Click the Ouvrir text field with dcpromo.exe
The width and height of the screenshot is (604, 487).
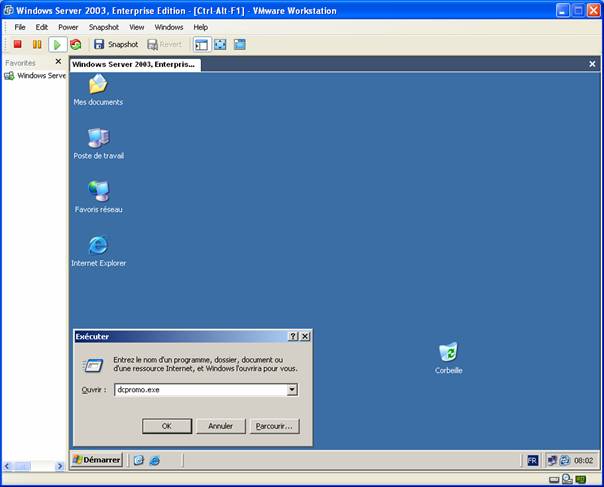pyautogui.click(x=201, y=390)
